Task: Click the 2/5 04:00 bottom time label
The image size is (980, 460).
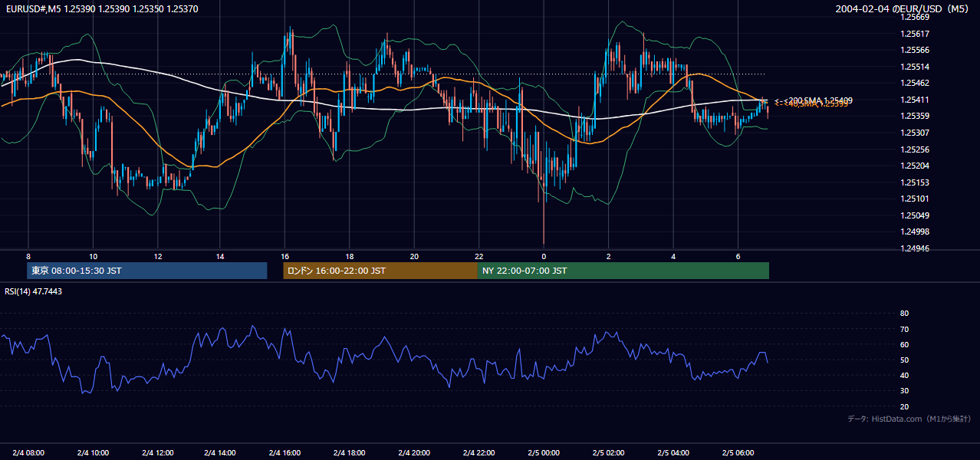Action: (673, 452)
